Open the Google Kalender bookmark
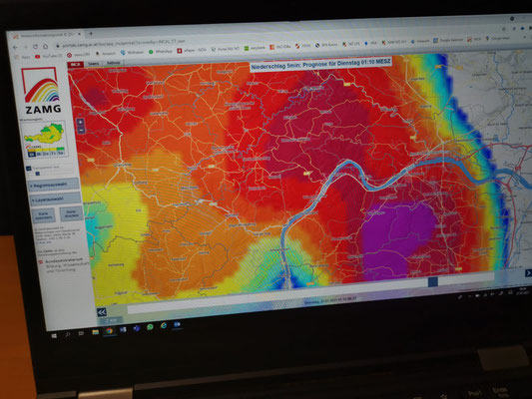 coord(448,40)
